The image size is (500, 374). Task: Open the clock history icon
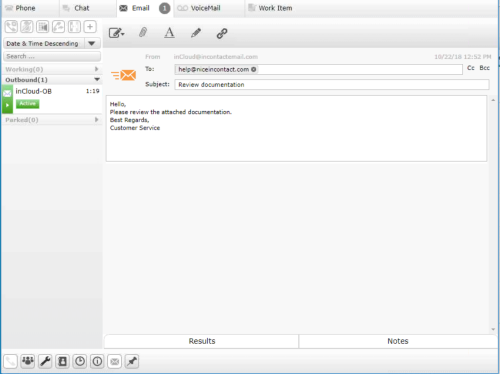tap(80, 362)
